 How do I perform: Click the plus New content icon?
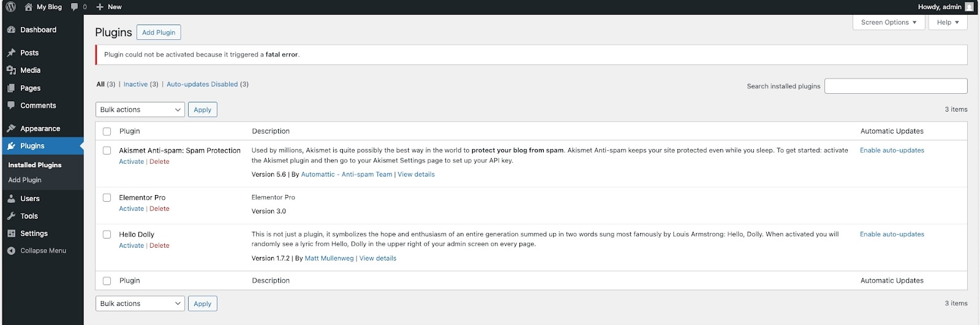tap(100, 7)
